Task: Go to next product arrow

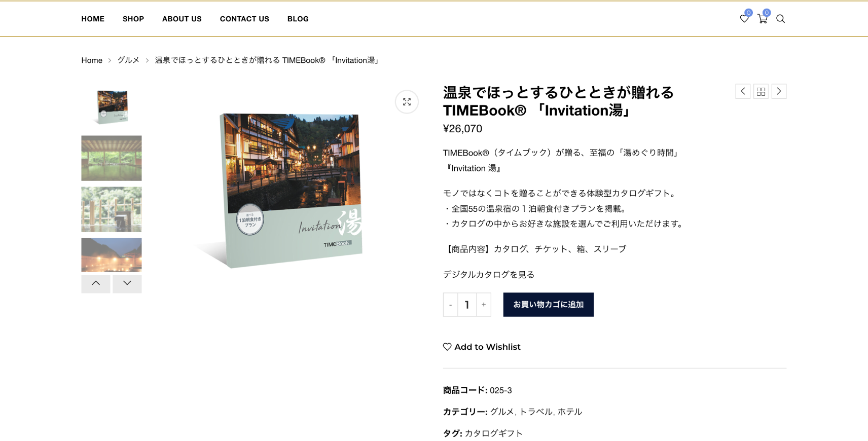Action: pyautogui.click(x=779, y=91)
